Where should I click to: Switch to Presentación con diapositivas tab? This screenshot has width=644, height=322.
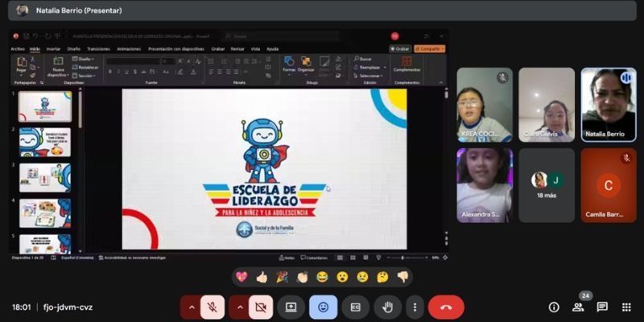tap(176, 49)
